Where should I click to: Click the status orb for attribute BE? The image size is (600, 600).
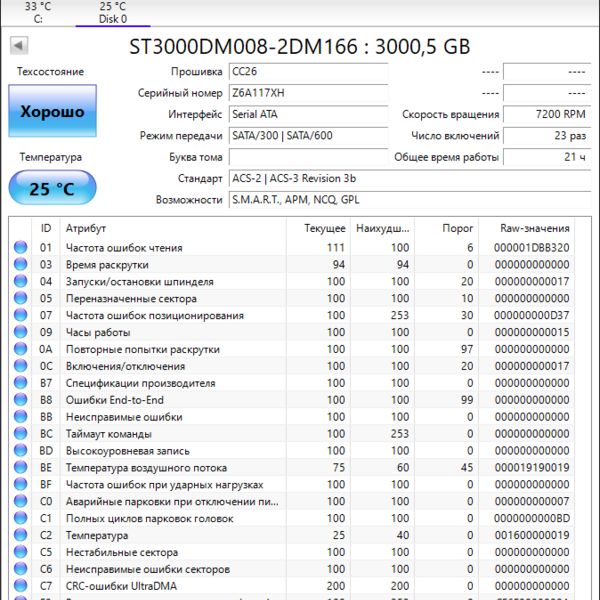pyautogui.click(x=21, y=467)
